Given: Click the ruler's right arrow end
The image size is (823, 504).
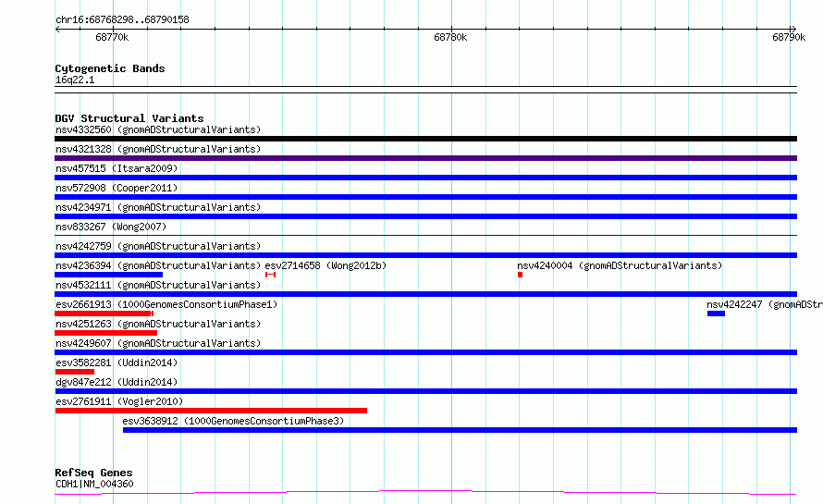Looking at the screenshot, I should click(793, 30).
